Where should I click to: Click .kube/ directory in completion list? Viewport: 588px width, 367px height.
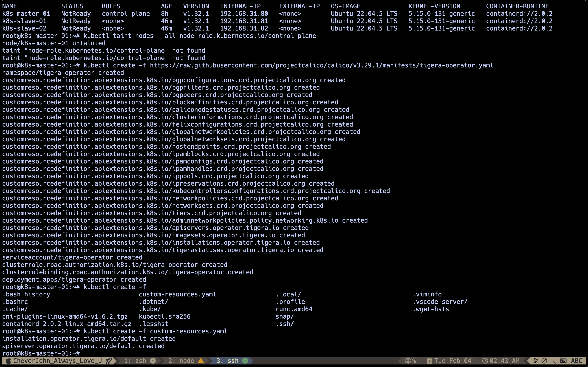point(150,309)
